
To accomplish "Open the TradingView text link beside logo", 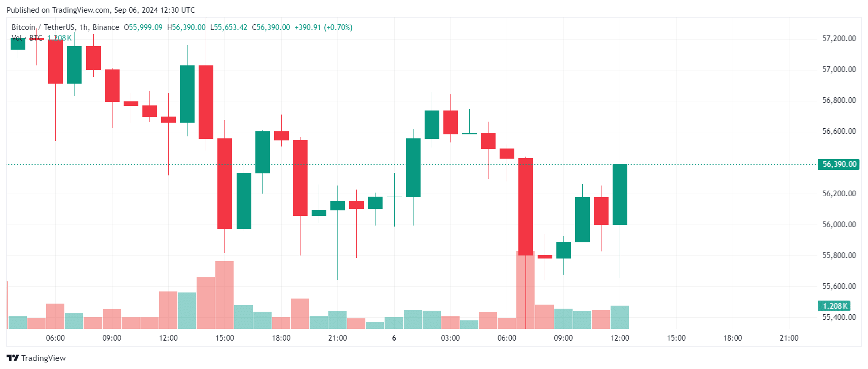I will pos(43,358).
